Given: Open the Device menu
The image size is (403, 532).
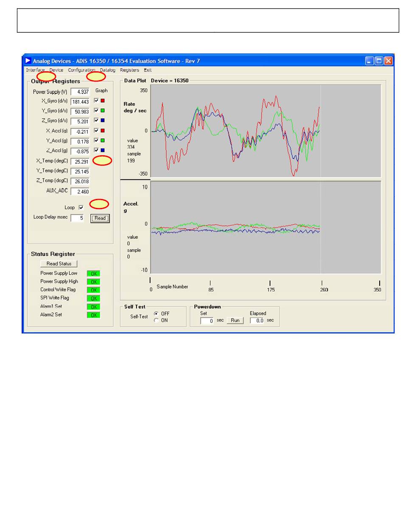Looking at the screenshot, I should click(x=56, y=70).
